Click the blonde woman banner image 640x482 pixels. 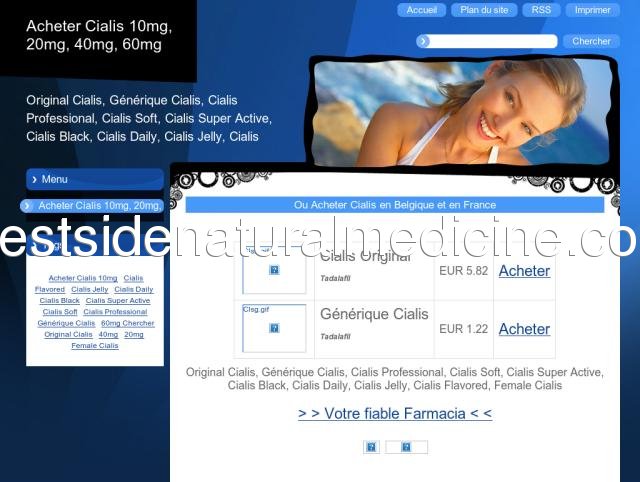[x=462, y=112]
